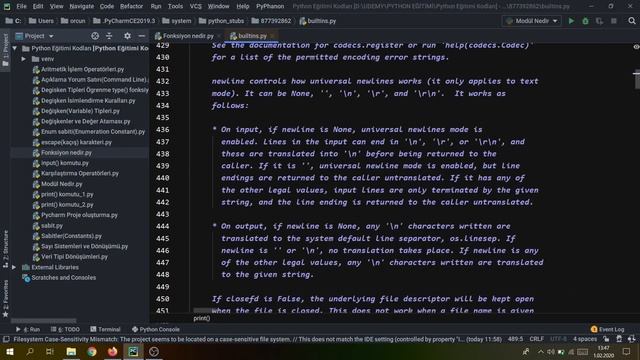Screen dimensions: 640x360
Task: Expand External Libraries node
Action: click(14, 267)
